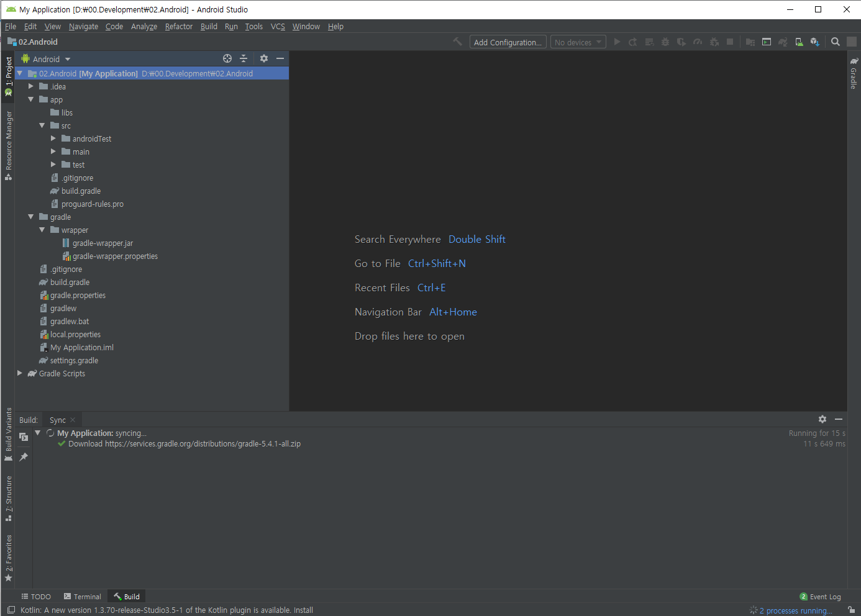Image resolution: width=861 pixels, height=616 pixels.
Task: Close the Sync tab
Action: pos(73,420)
